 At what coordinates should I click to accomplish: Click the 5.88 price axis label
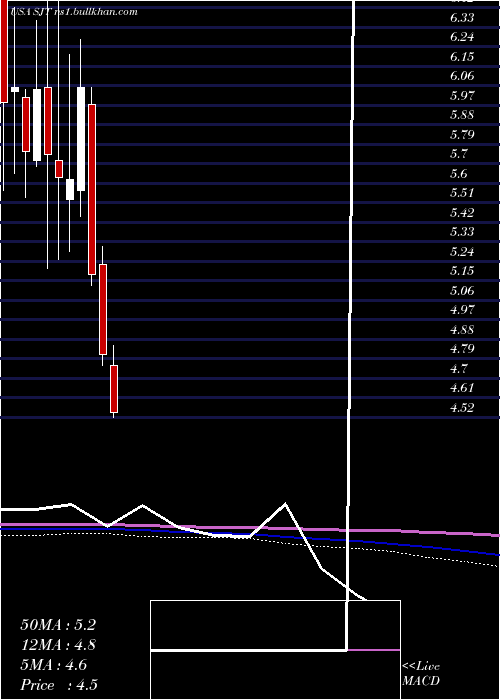[462, 115]
